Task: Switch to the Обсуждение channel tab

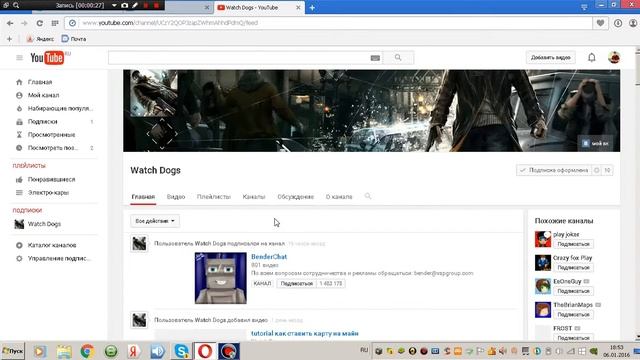Action: pos(296,197)
